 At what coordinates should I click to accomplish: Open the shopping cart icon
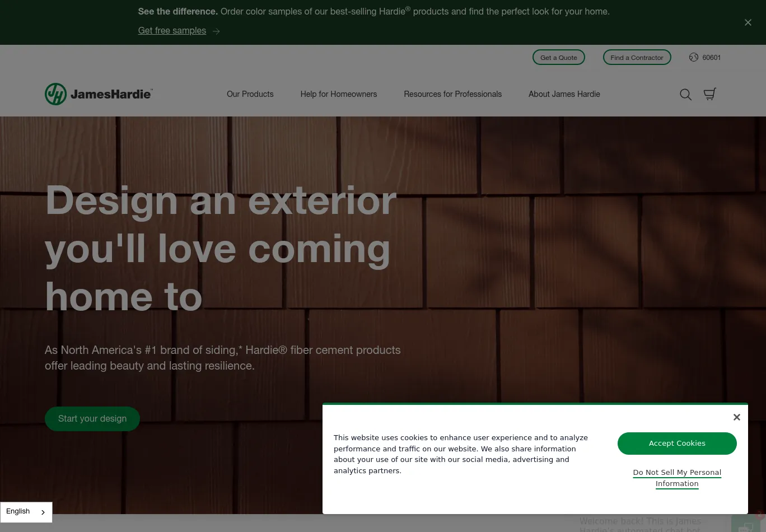(710, 94)
